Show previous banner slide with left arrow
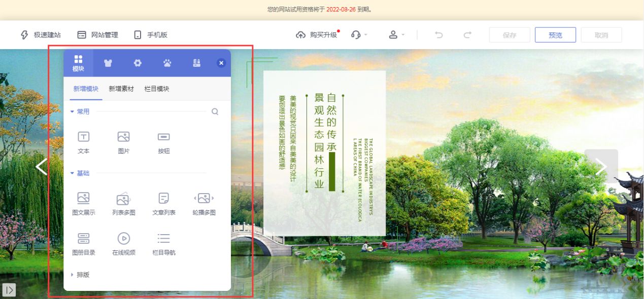The width and height of the screenshot is (644, 299). tap(41, 166)
